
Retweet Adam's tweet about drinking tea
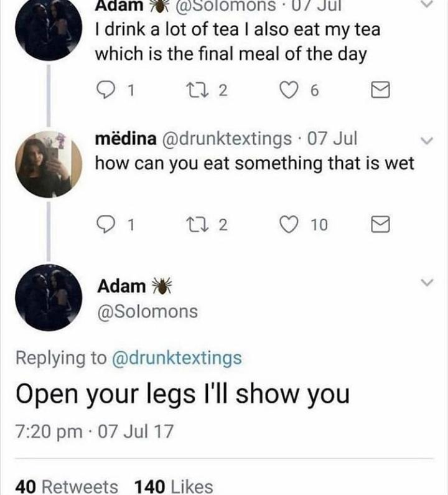209,92
